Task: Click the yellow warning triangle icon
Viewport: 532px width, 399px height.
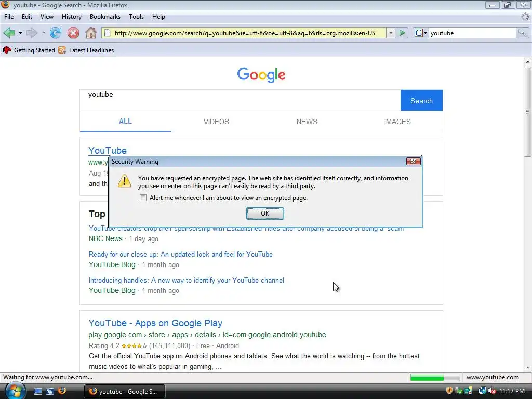Action: click(124, 181)
